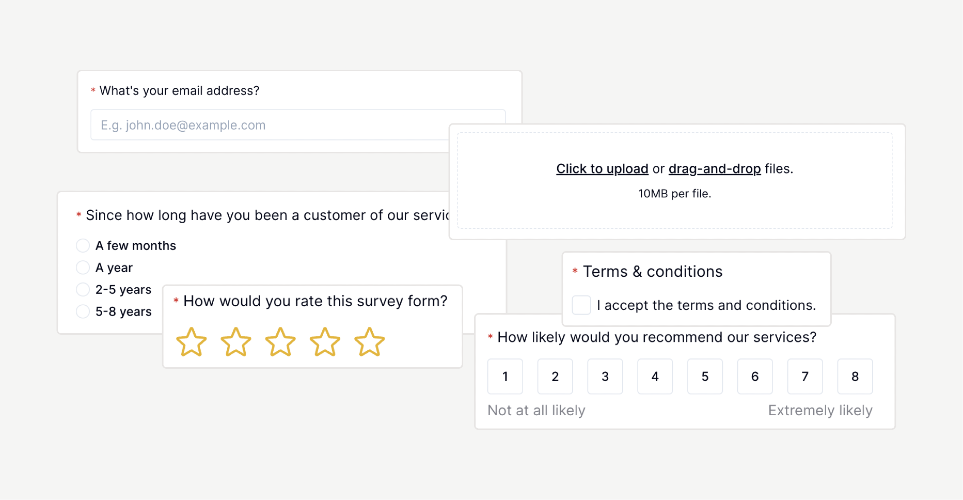Select the fifth star rating

pyautogui.click(x=370, y=342)
